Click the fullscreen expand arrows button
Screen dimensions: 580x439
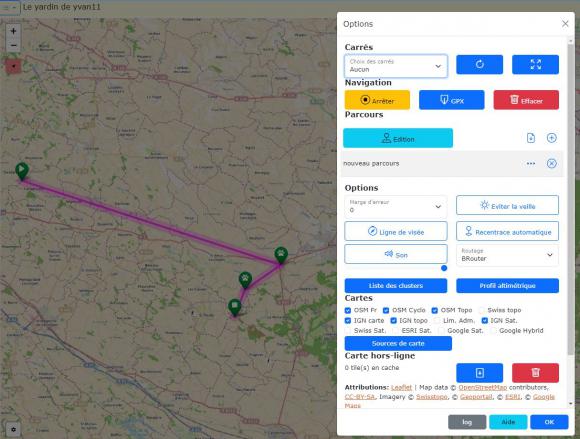point(535,64)
